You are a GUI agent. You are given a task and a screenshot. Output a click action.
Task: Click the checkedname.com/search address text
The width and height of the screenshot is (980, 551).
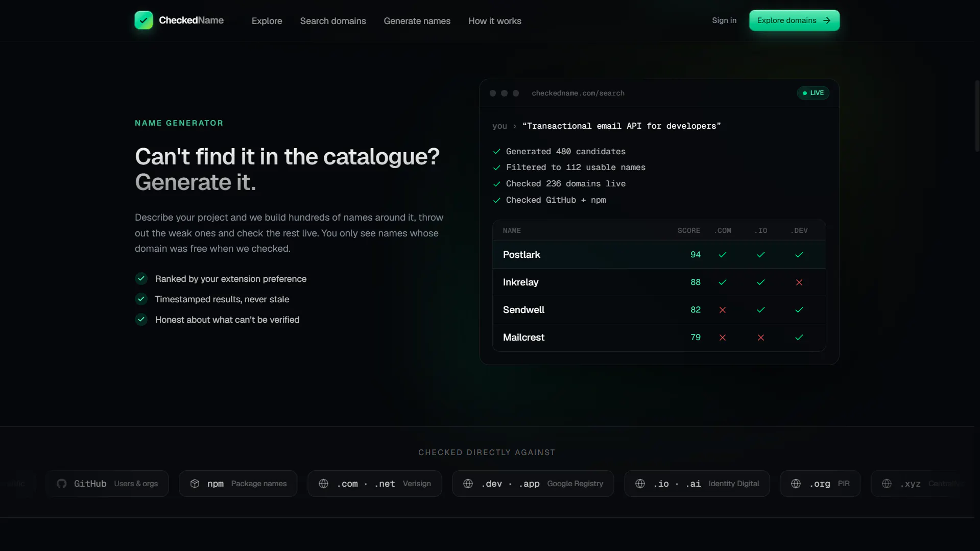coord(578,93)
